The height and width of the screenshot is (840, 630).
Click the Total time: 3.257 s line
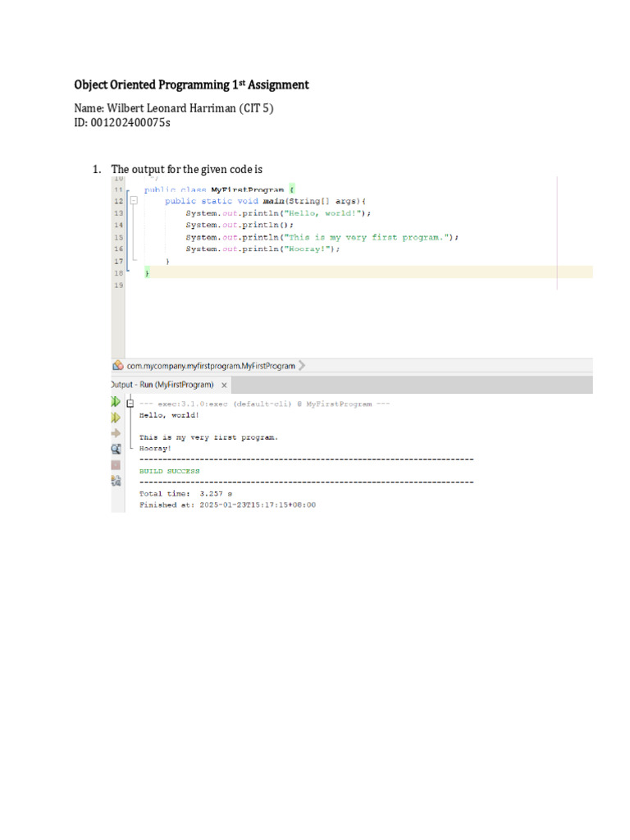point(186,494)
